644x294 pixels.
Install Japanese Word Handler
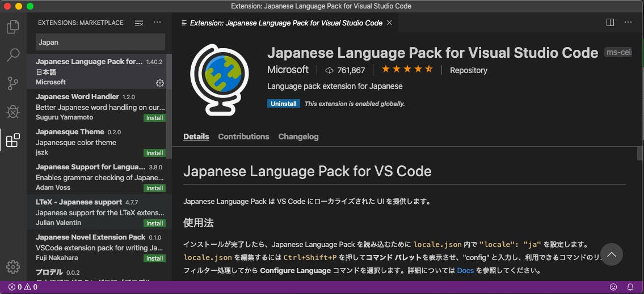pos(155,118)
